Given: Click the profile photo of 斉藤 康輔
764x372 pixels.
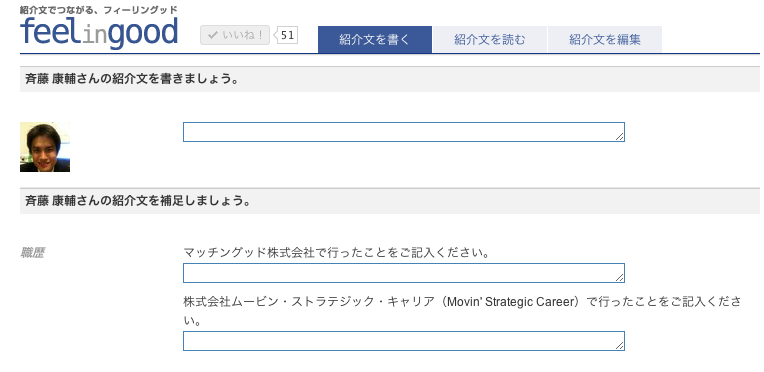Looking at the screenshot, I should click(x=45, y=147).
